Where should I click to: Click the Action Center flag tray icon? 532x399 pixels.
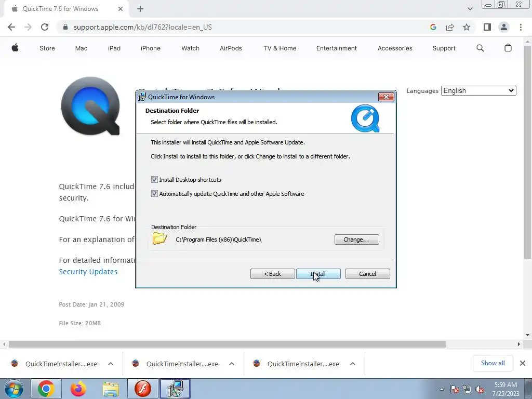pos(454,389)
